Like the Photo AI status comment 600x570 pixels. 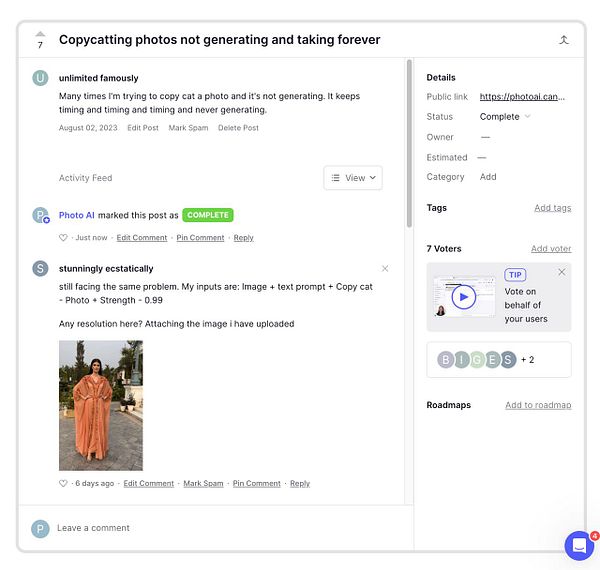(x=63, y=238)
